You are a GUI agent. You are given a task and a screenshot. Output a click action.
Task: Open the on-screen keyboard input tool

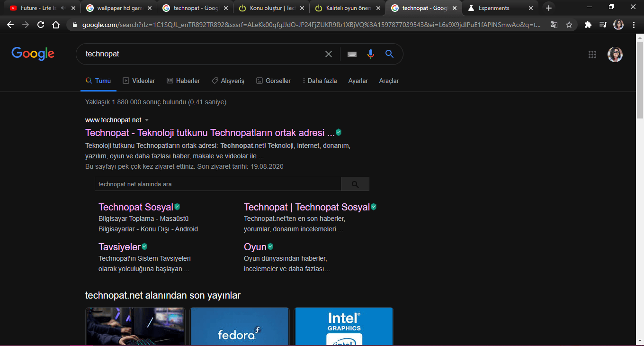352,54
